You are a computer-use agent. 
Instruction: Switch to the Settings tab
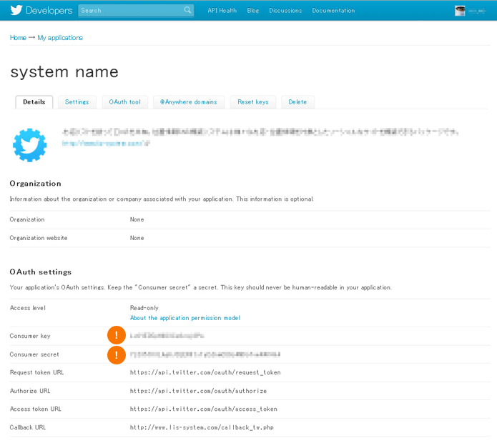click(x=77, y=102)
